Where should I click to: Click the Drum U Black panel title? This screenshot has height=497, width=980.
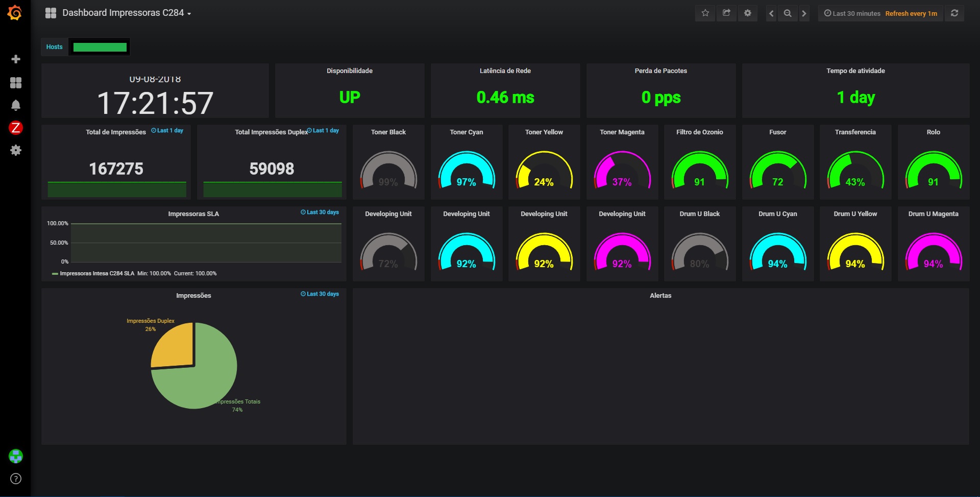[700, 214]
